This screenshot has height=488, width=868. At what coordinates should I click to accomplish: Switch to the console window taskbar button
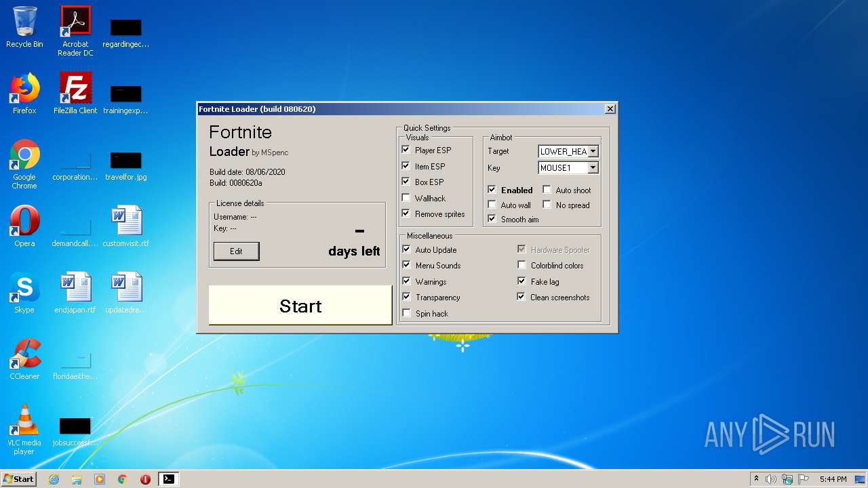pyautogui.click(x=168, y=479)
